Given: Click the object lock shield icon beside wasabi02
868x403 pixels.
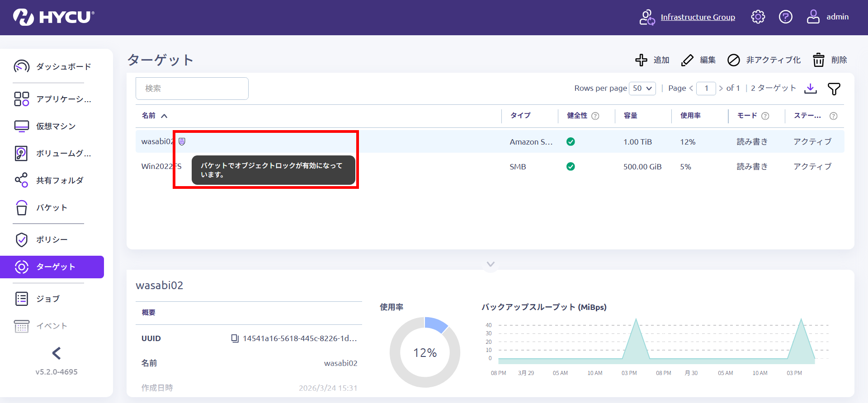Looking at the screenshot, I should click(182, 141).
